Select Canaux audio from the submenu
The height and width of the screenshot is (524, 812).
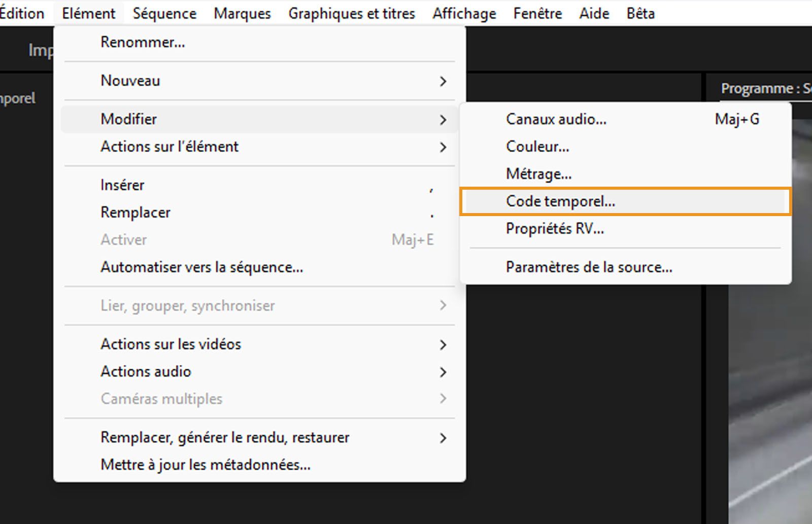556,119
